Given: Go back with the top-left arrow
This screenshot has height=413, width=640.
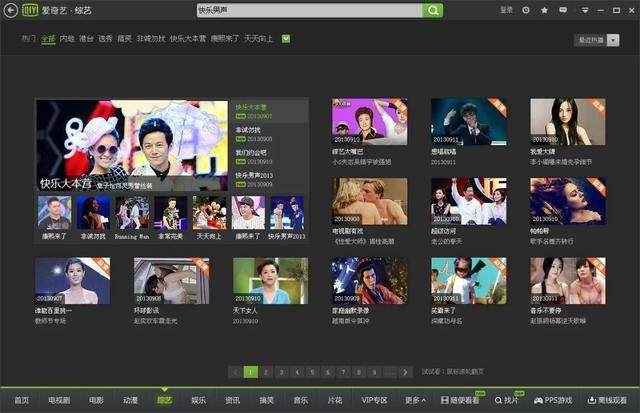Looking at the screenshot, I should [10, 10].
